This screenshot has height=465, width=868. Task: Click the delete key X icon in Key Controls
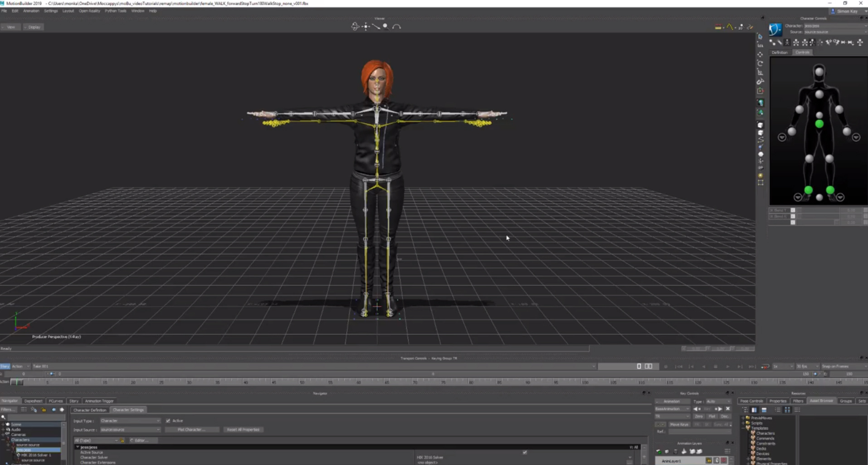tap(728, 409)
